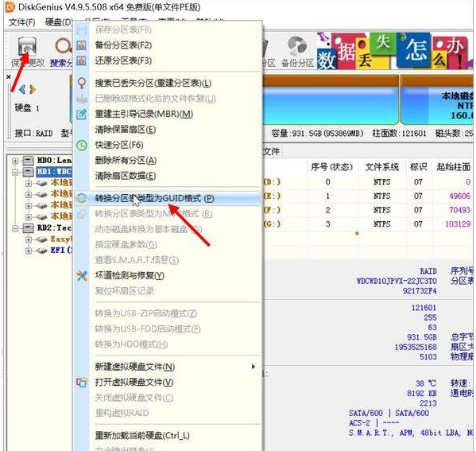Screen dimensions: 476x451
Task: Click the 文件系统 column header
Action: pyautogui.click(x=382, y=167)
